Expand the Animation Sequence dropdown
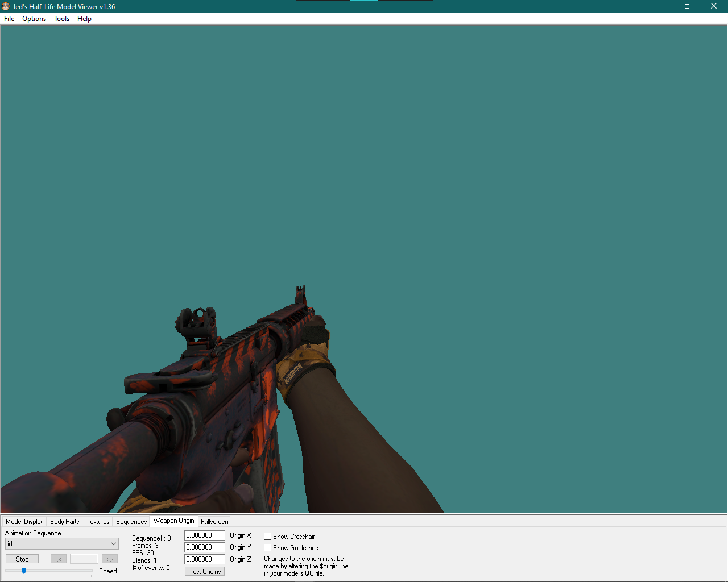 tap(62, 544)
